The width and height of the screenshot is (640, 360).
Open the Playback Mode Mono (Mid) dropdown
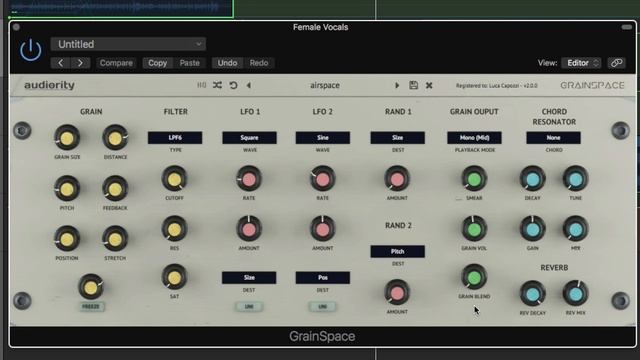(x=474, y=138)
